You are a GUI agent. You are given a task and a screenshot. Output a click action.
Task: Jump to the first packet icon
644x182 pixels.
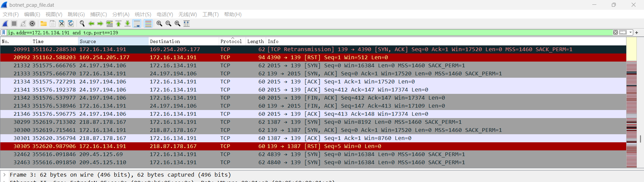118,24
